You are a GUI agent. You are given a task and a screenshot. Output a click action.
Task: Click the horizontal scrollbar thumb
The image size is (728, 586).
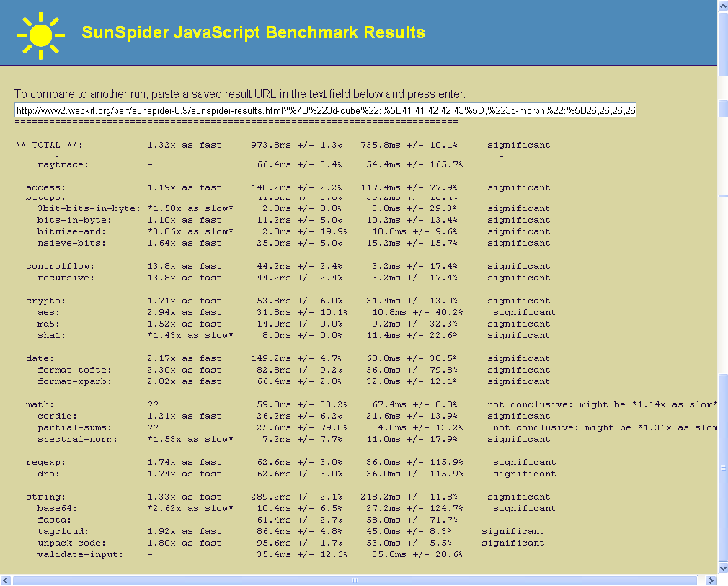[x=355, y=580]
